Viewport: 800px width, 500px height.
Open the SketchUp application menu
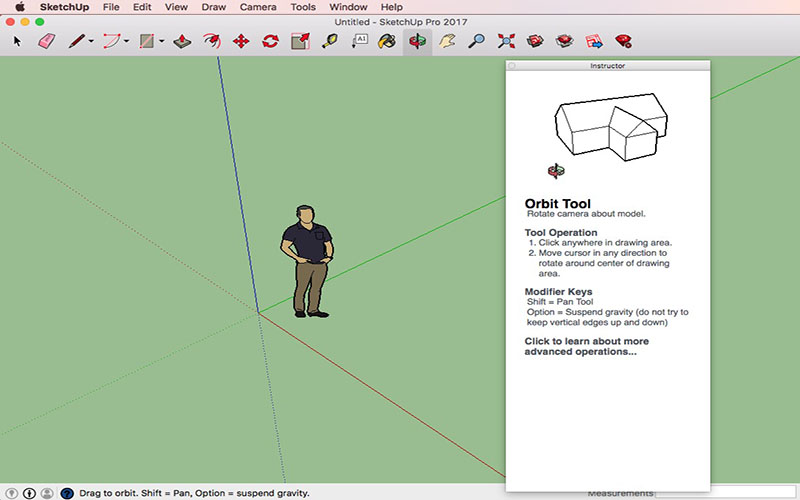[x=64, y=7]
